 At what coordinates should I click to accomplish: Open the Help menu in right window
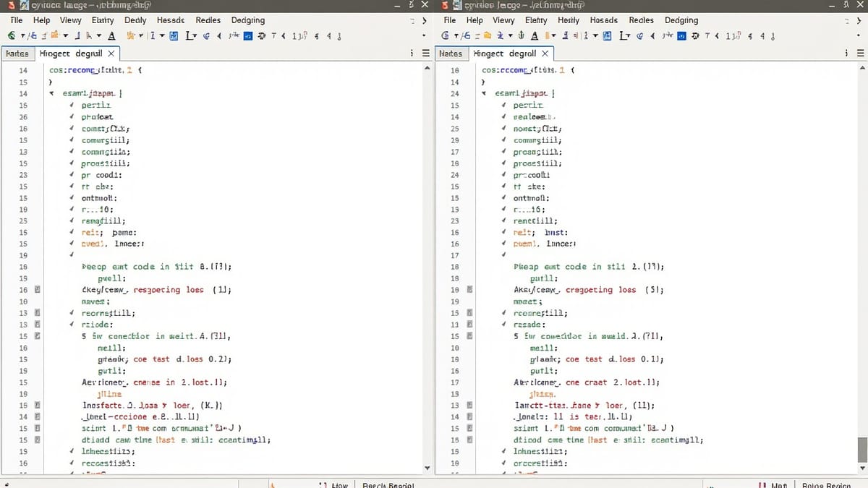point(475,20)
